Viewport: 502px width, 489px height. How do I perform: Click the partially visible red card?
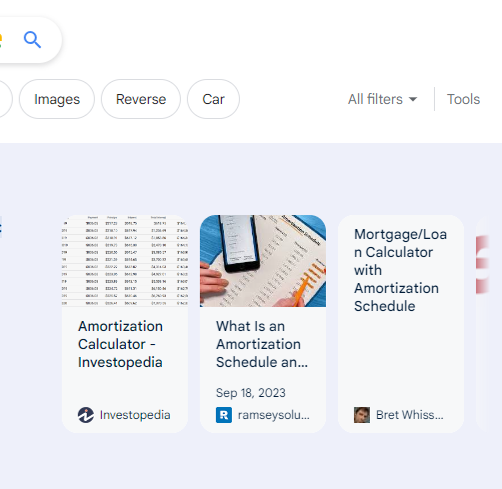tap(482, 323)
